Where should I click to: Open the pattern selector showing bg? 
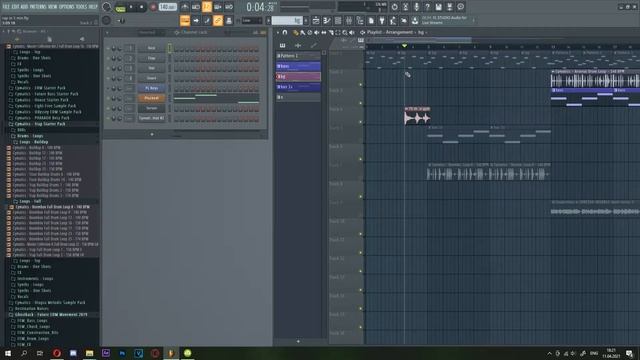287,20
